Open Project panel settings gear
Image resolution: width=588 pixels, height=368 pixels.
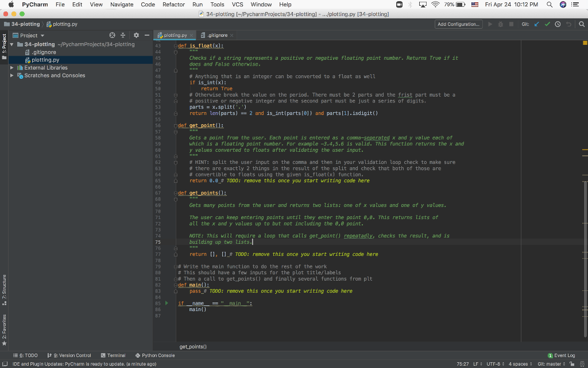[137, 36]
